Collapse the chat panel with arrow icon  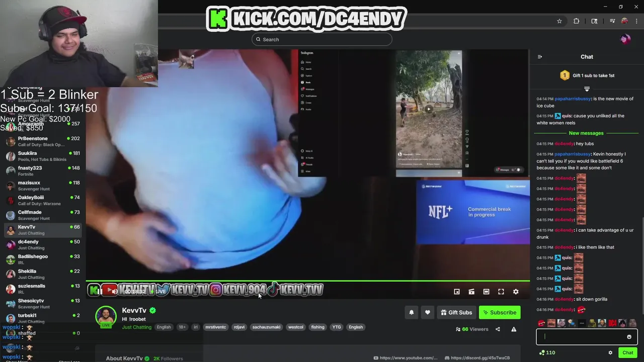click(x=540, y=57)
